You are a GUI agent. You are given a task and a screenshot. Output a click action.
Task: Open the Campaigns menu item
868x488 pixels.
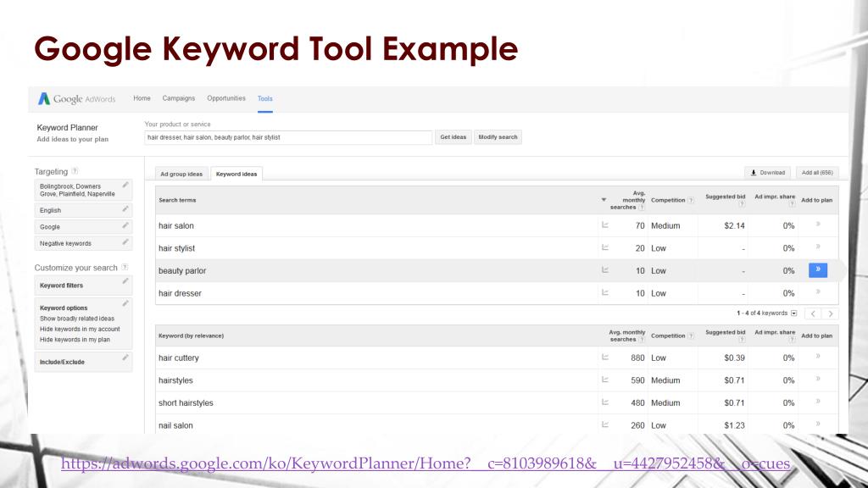click(x=178, y=98)
